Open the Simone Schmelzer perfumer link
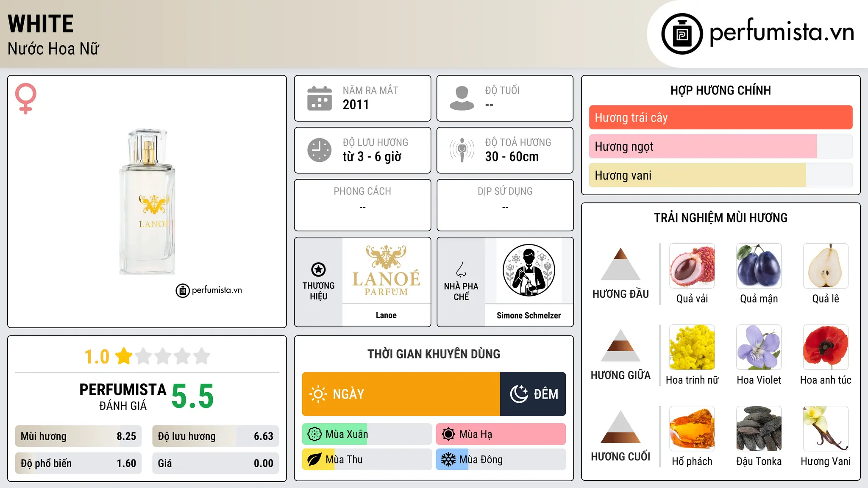 point(529,315)
